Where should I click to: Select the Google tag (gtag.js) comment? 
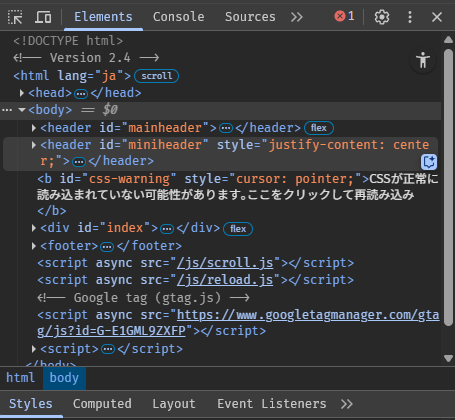(143, 298)
